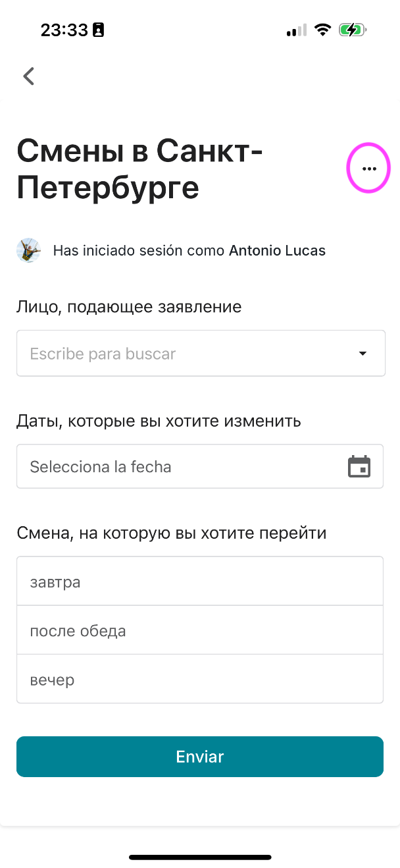The height and width of the screenshot is (868, 400).
Task: Select the завтра shift option
Action: (200, 582)
